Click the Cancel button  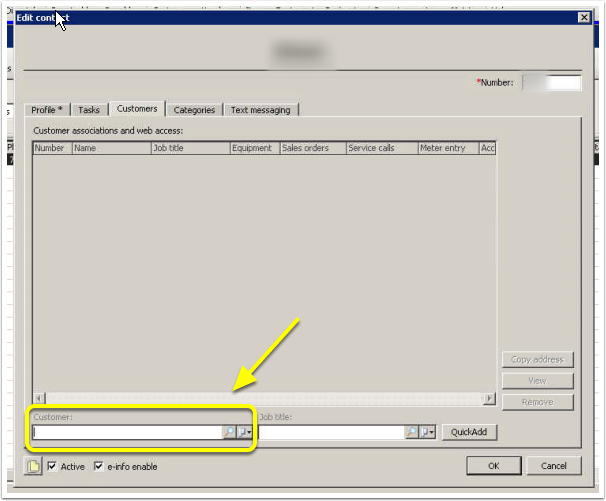553,466
